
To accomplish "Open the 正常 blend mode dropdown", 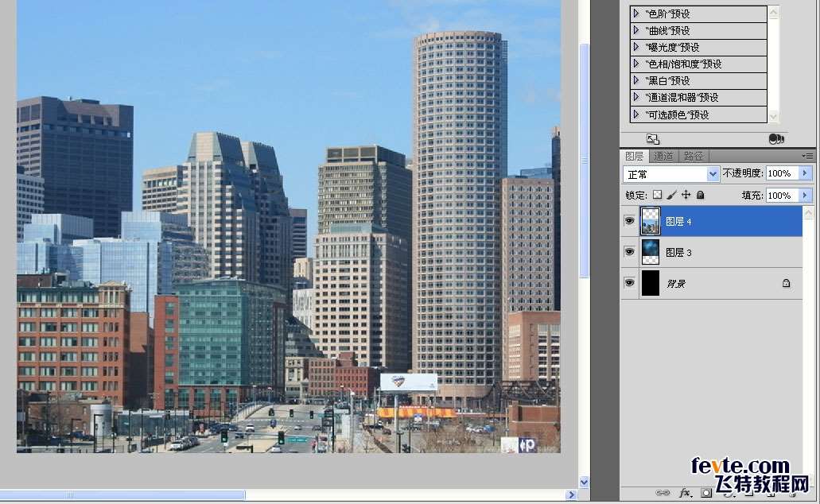I will 671,173.
